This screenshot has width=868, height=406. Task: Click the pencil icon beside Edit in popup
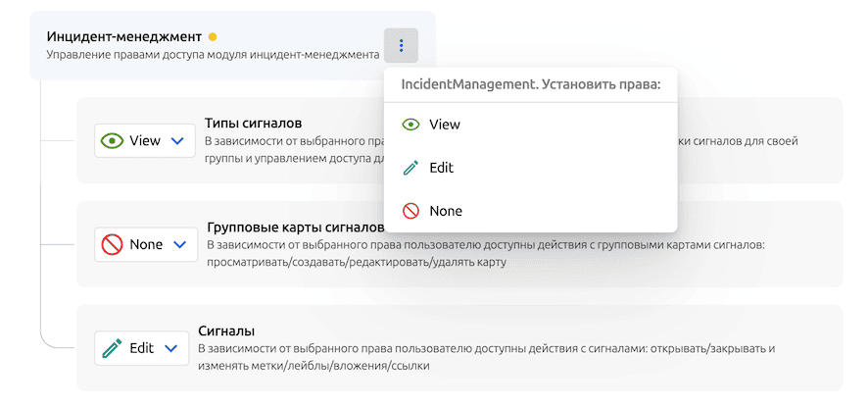click(x=411, y=168)
